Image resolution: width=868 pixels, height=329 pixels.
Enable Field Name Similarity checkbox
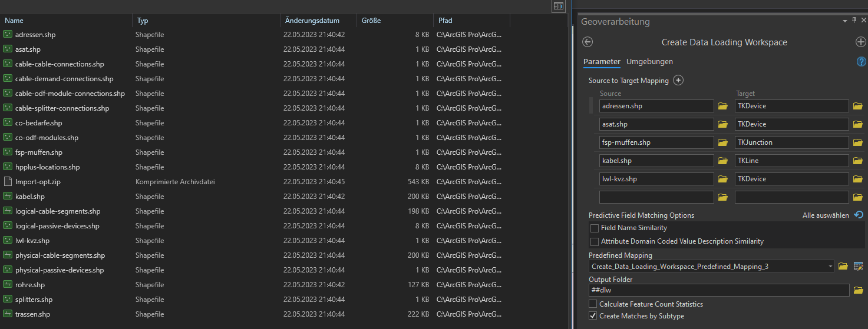coord(595,228)
